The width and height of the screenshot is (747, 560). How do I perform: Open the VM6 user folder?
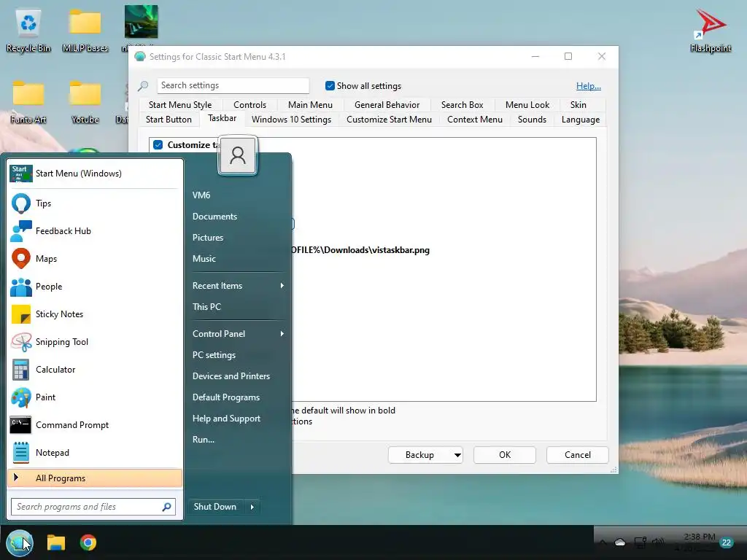238,195
